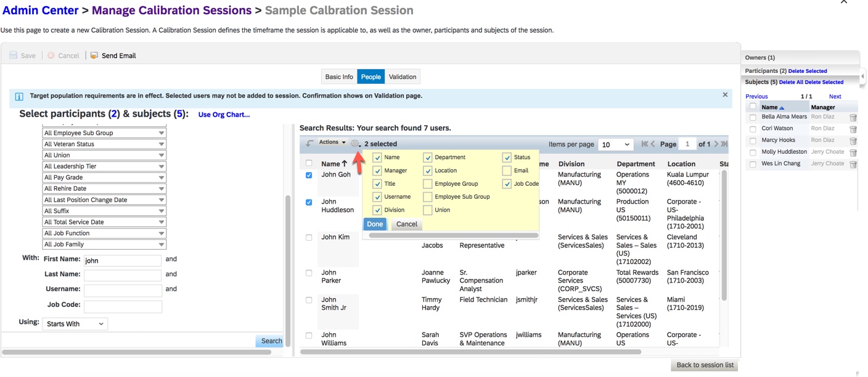Screen dimensions: 868x377
Task: Click the Cancel icon with red X
Action: coord(51,55)
